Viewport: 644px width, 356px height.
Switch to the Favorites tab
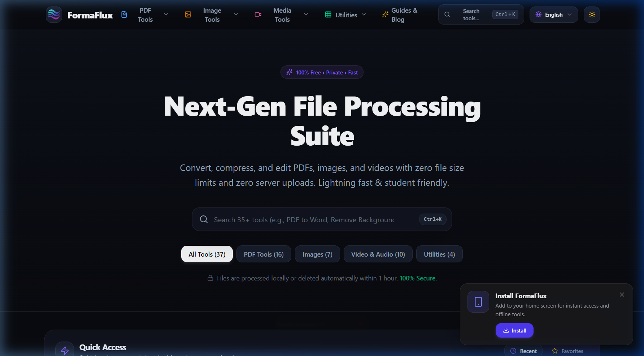pyautogui.click(x=567, y=351)
